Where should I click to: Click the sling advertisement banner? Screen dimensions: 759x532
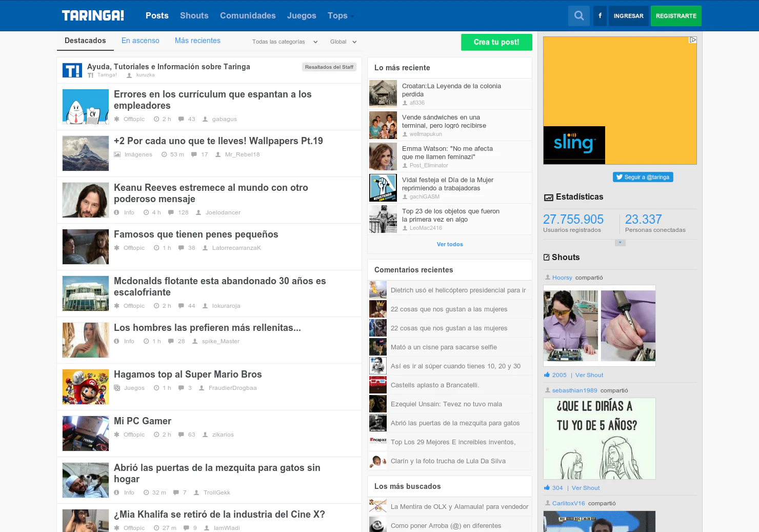point(620,101)
